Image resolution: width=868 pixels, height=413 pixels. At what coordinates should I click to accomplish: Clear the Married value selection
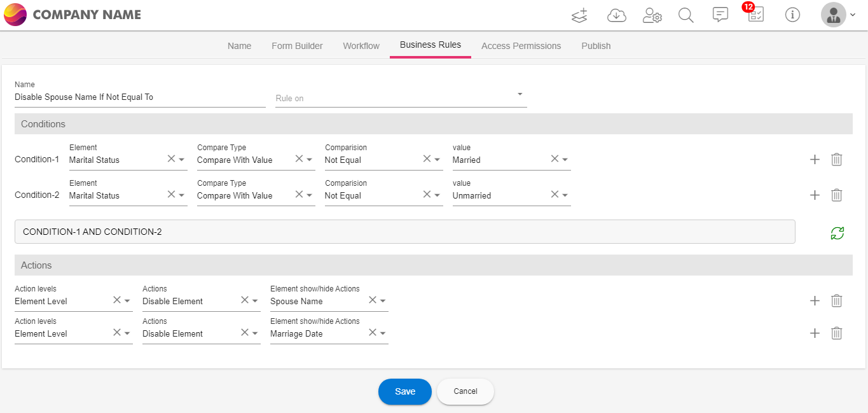555,159
